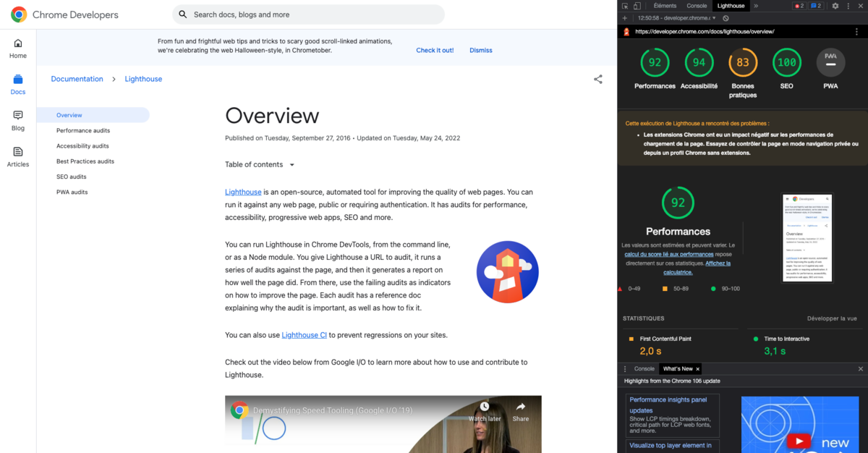Click Développer la vue toggle
This screenshot has height=453, width=868.
pos(832,318)
